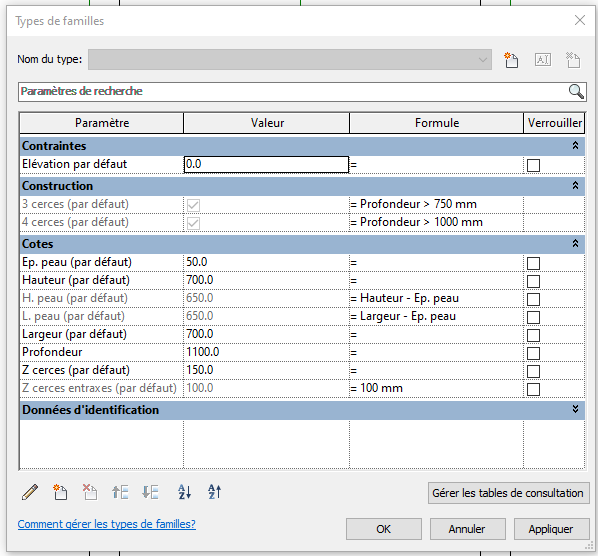
Task: Click the H. peau value 650.0
Action: tap(266, 298)
